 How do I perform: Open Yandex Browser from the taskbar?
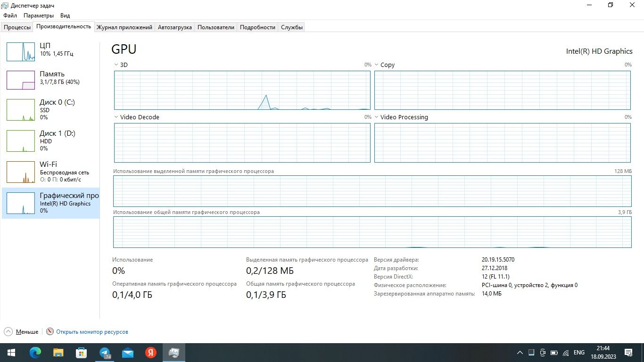(x=151, y=353)
